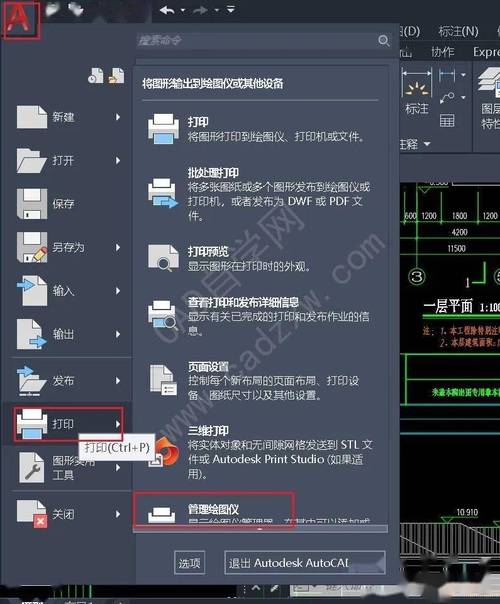Open leader tool dropdown arrow
Screen dimensions: 500x604
[463, 97]
